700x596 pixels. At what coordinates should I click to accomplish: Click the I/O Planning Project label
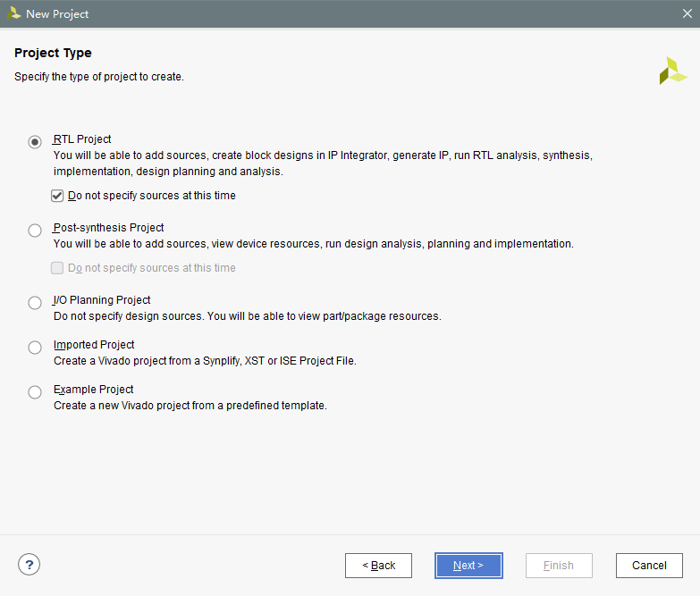102,299
